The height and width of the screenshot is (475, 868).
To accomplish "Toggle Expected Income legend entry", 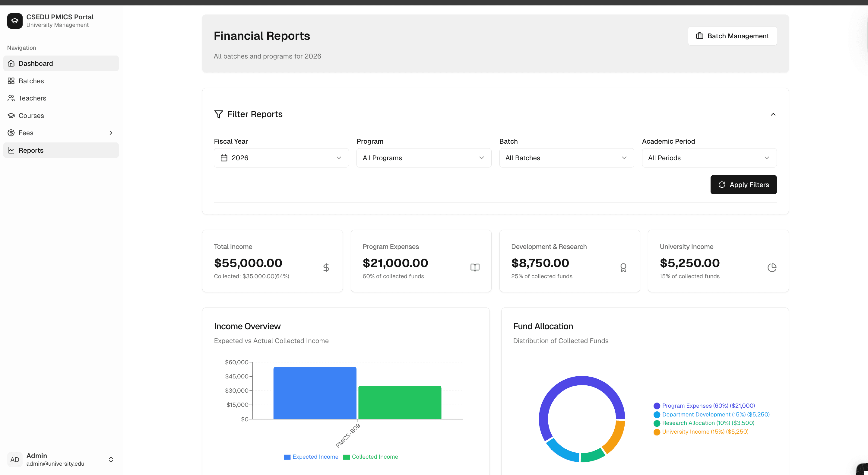I will 311,457.
